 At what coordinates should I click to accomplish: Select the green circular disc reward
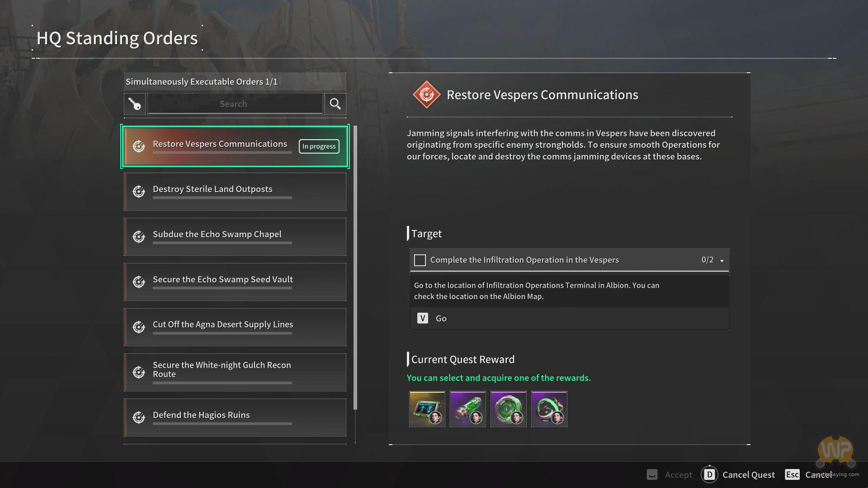508,409
